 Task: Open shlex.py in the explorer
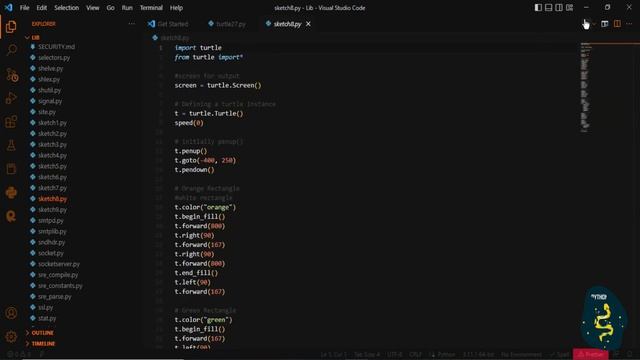click(x=49, y=79)
